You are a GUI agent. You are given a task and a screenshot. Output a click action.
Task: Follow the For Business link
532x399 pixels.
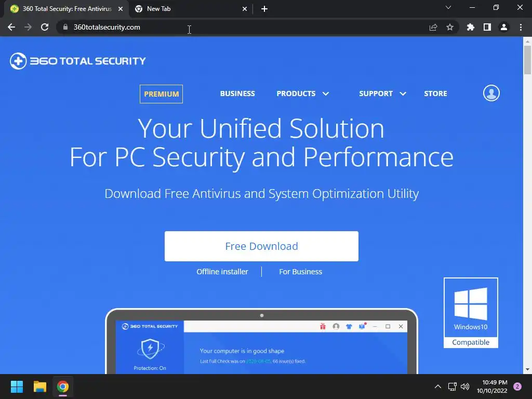301,272
